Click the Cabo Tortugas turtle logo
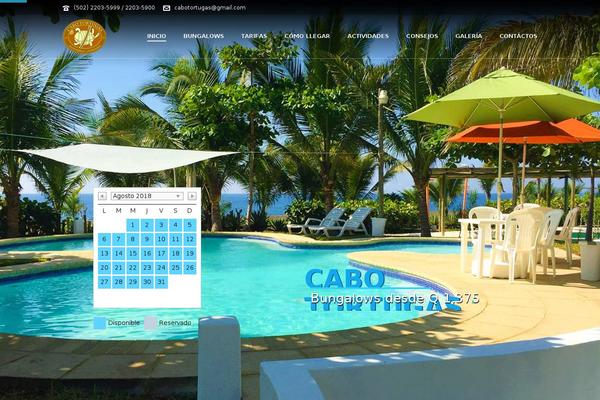The height and width of the screenshot is (400, 600). tap(85, 36)
